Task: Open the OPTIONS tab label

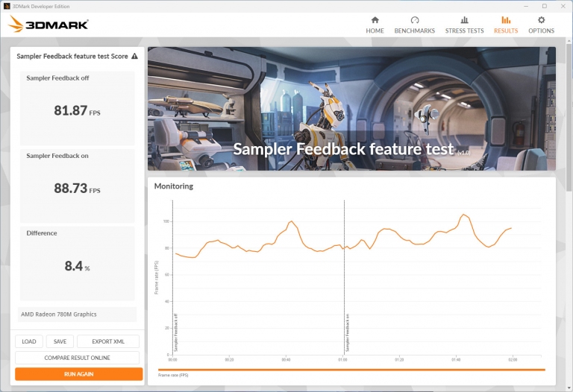Action: click(541, 31)
